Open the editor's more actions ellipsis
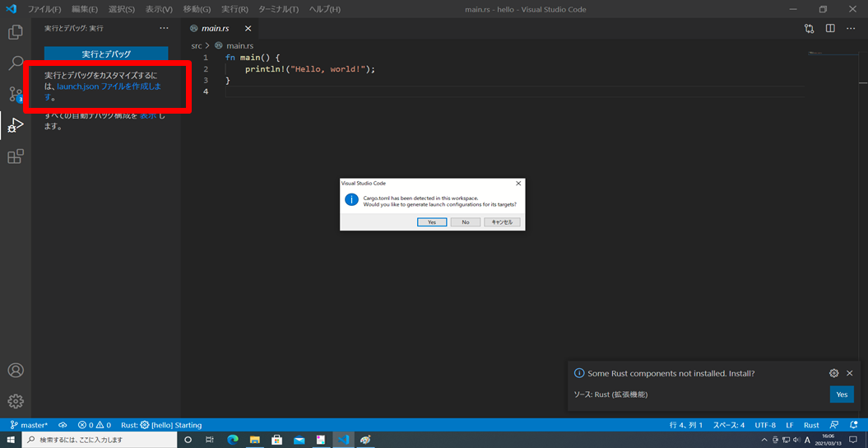The height and width of the screenshot is (448, 868). click(x=851, y=28)
